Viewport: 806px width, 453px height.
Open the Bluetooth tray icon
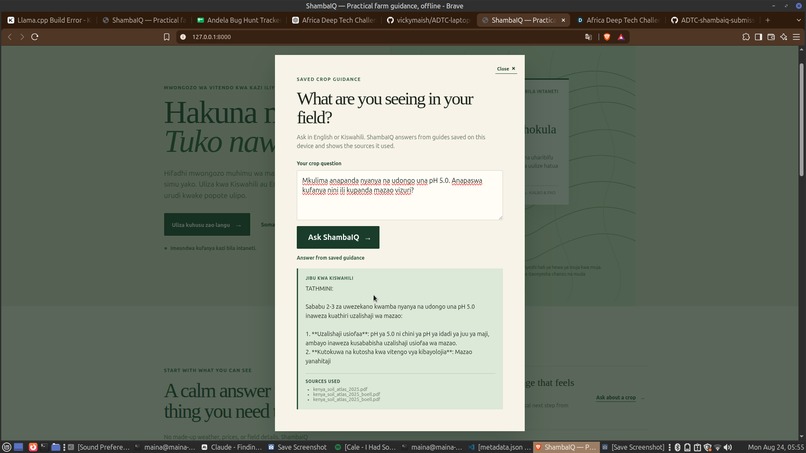point(677,447)
